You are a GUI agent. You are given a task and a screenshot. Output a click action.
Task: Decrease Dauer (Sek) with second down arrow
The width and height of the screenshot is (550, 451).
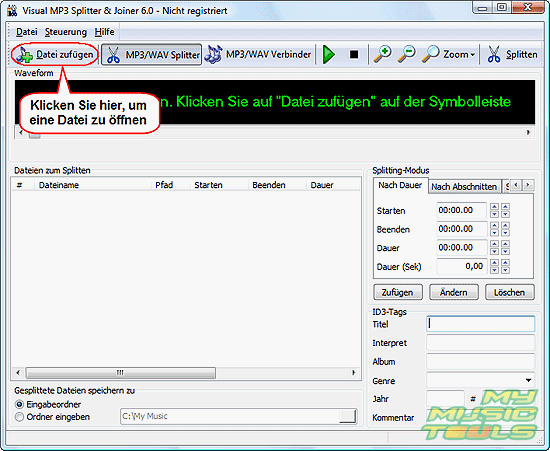coord(505,270)
